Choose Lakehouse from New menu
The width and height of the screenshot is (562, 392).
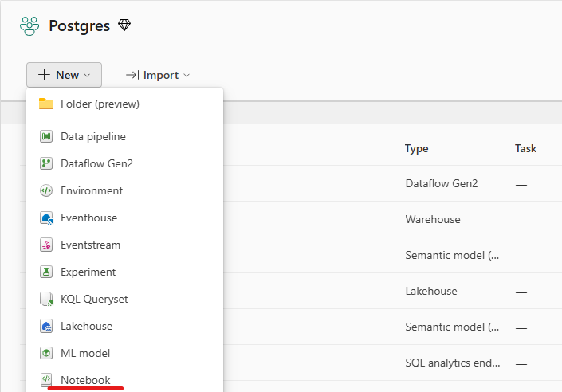(124, 326)
